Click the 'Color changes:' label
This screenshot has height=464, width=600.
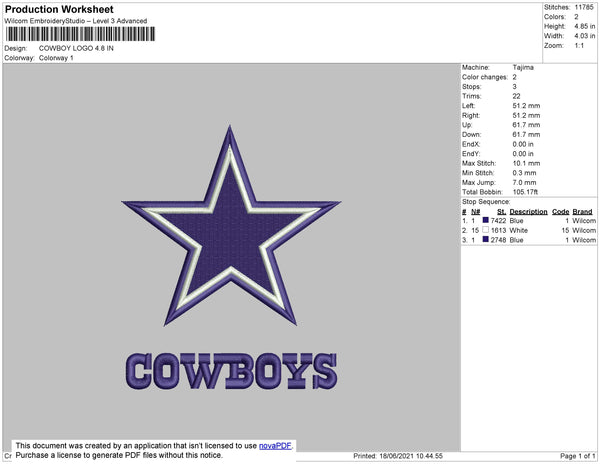coord(485,77)
